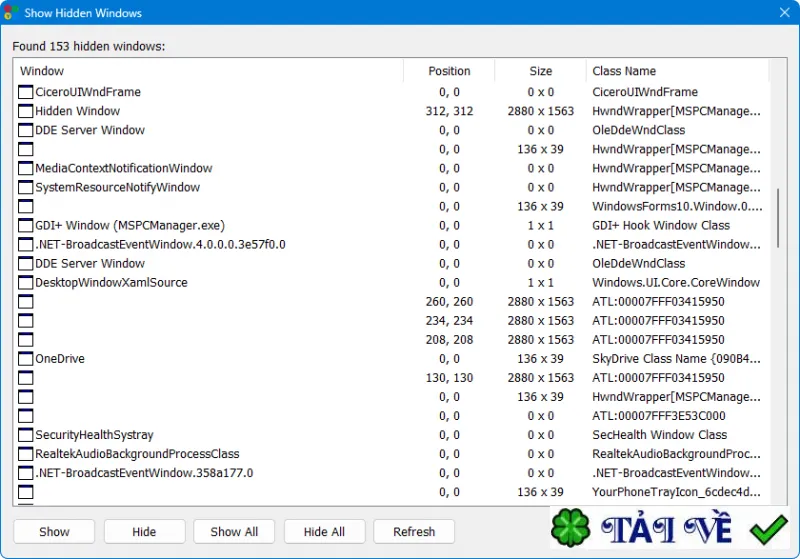Click the position value 312, 312
The image size is (800, 559).
[449, 111]
